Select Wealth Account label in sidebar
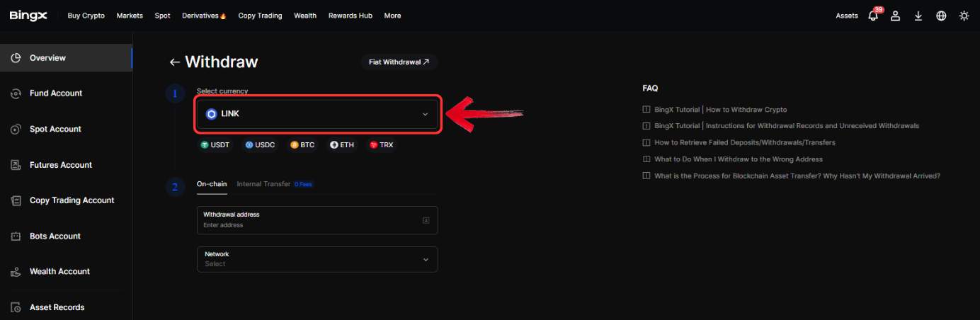Viewport: 980px width, 320px height. coord(59,272)
